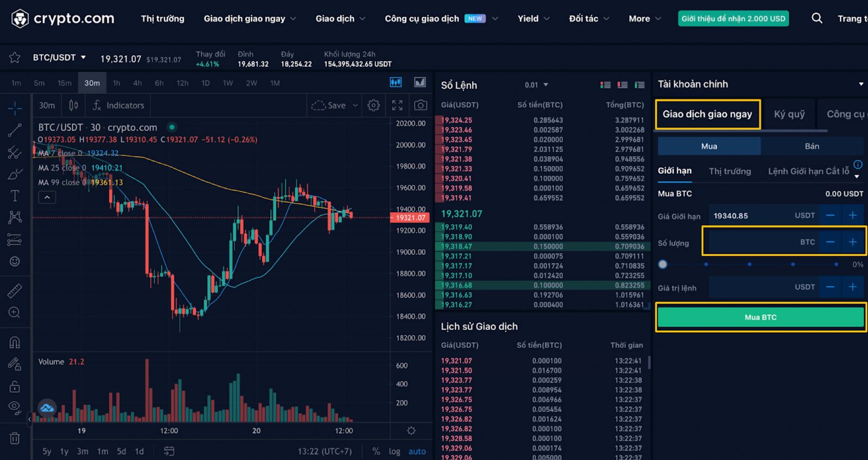Image resolution: width=868 pixels, height=460 pixels.
Task: Toggle auto scale on chart
Action: (417, 451)
